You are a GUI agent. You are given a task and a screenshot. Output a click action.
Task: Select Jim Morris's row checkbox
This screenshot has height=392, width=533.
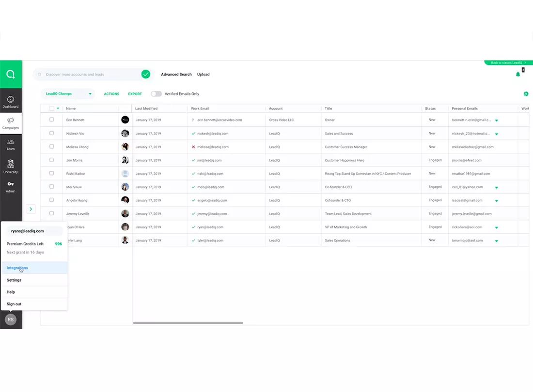[x=52, y=160]
